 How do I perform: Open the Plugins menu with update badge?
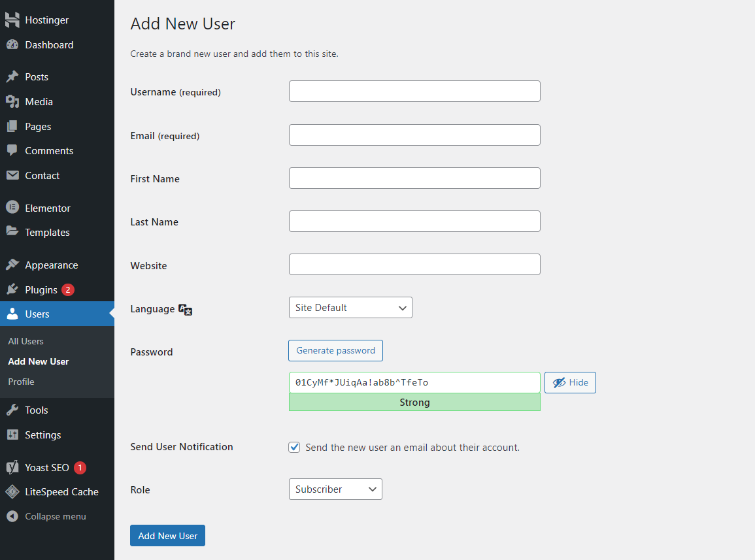(x=42, y=289)
